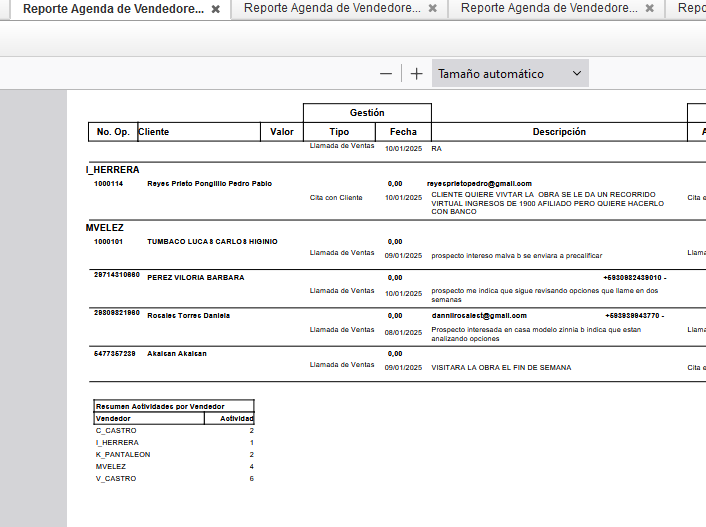Select the I_HERRERA vendor group heading
This screenshot has height=527, width=706.
pyautogui.click(x=112, y=170)
